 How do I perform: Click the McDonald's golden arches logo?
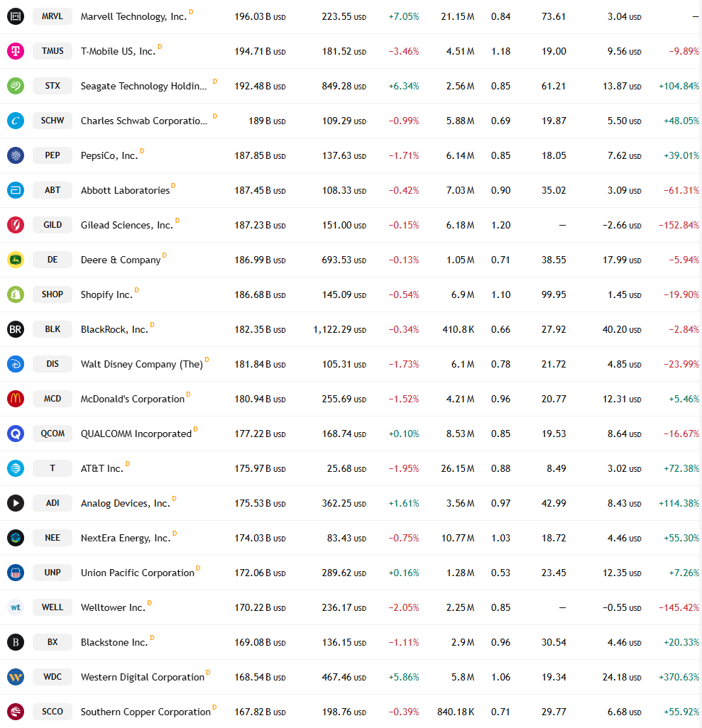click(x=16, y=399)
